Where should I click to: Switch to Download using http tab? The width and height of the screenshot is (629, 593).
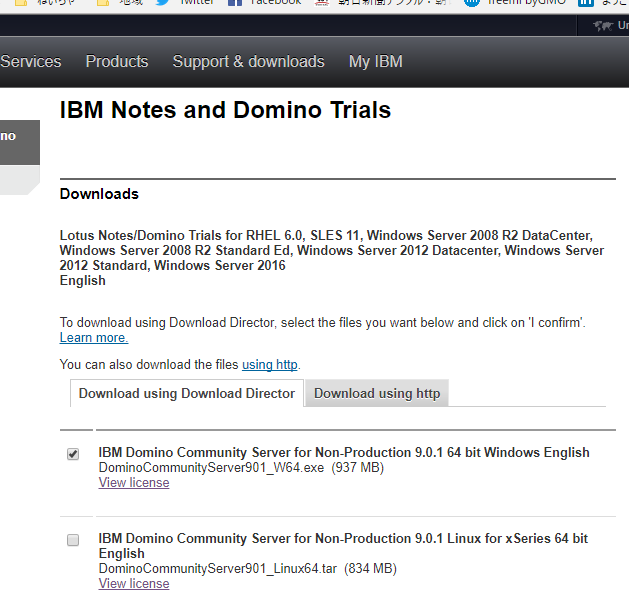(377, 393)
